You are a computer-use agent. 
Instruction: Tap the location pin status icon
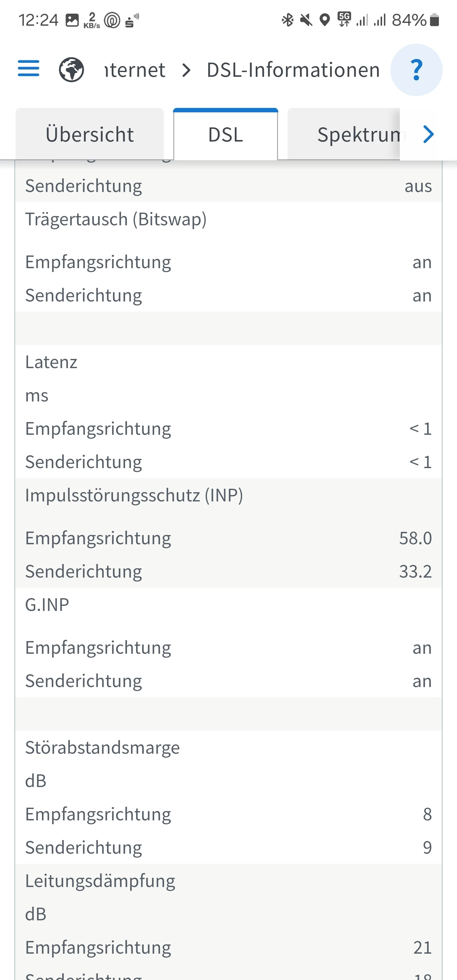325,20
